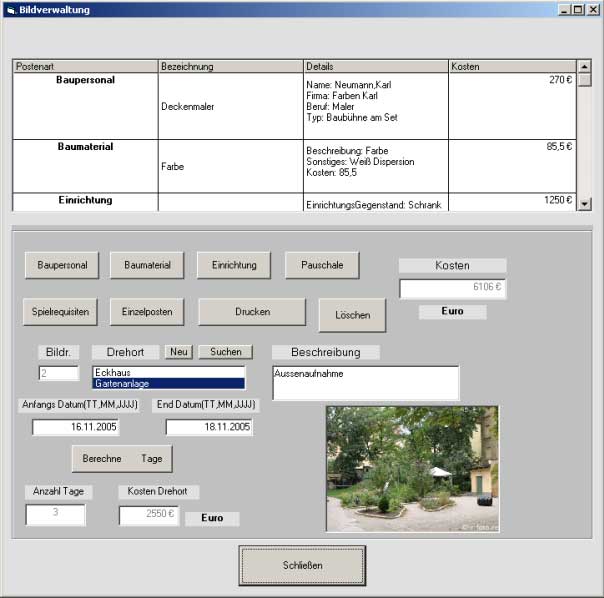Click Drucken to print the list
This screenshot has height=598, width=604.
point(252,312)
